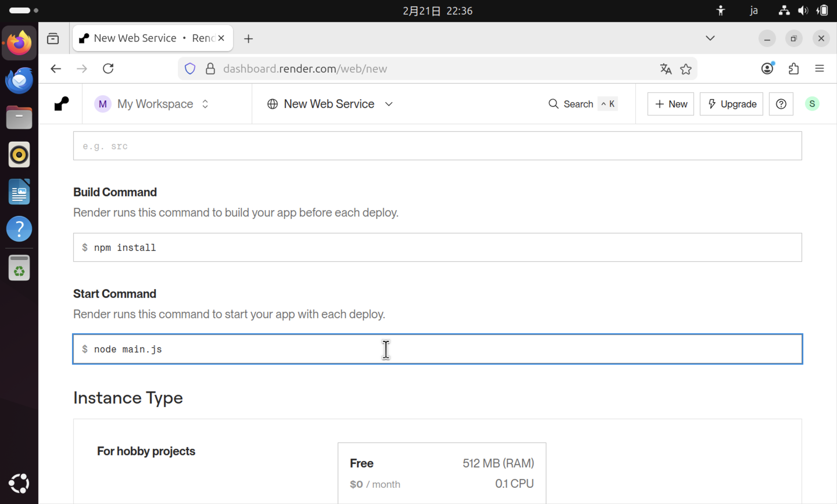
Task: Click the Render logo home icon
Action: (62, 104)
